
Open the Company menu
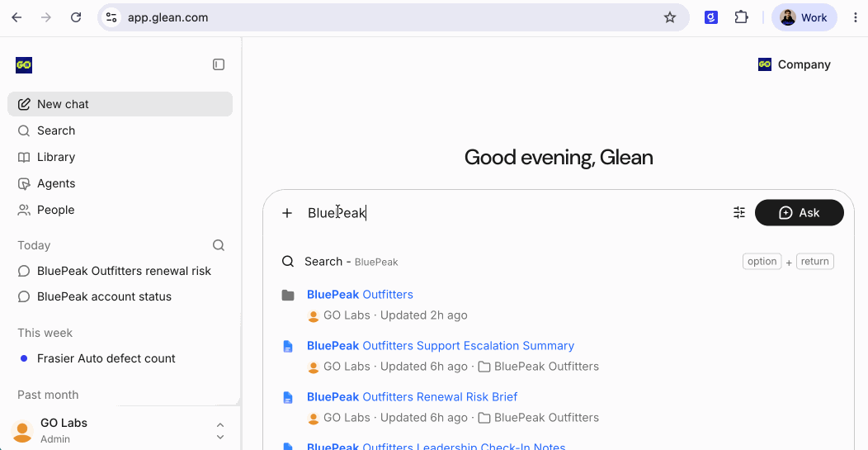click(795, 65)
